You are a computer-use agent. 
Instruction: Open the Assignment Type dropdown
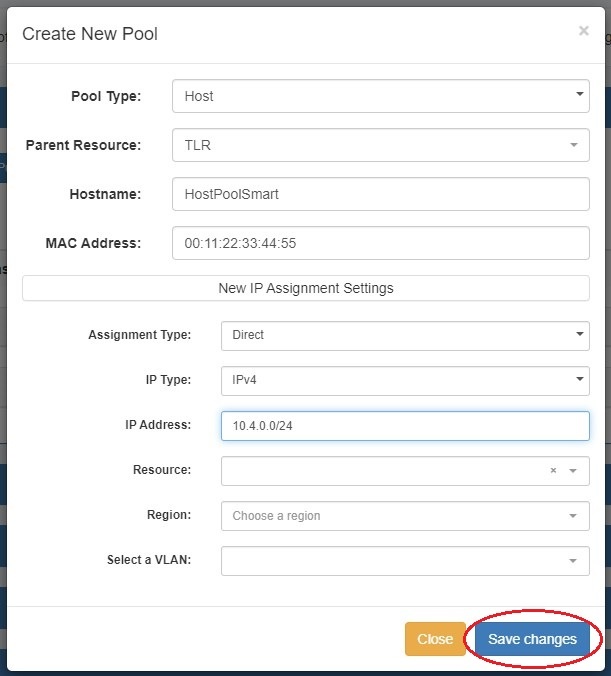[x=404, y=335]
